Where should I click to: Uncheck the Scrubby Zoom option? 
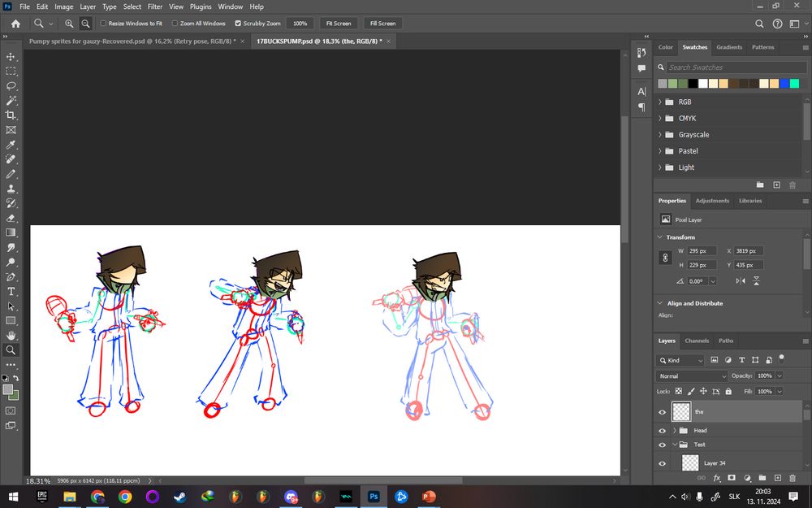pyautogui.click(x=237, y=24)
